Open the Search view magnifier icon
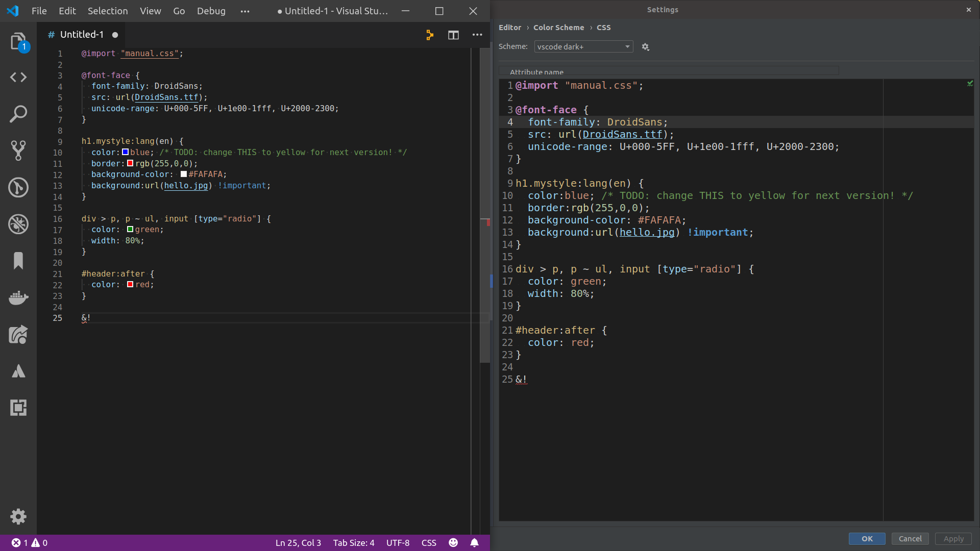Image resolution: width=980 pixels, height=551 pixels. pos(18,114)
